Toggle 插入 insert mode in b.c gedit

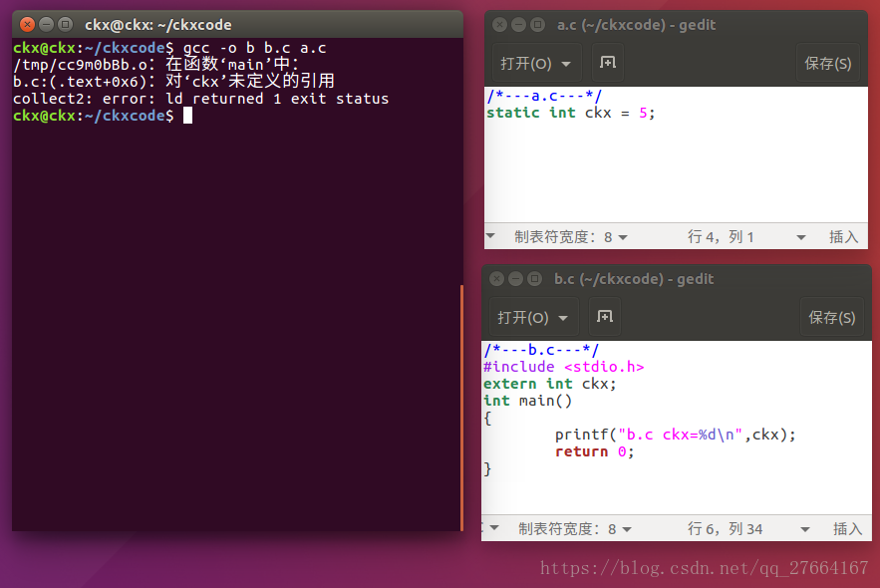click(847, 529)
